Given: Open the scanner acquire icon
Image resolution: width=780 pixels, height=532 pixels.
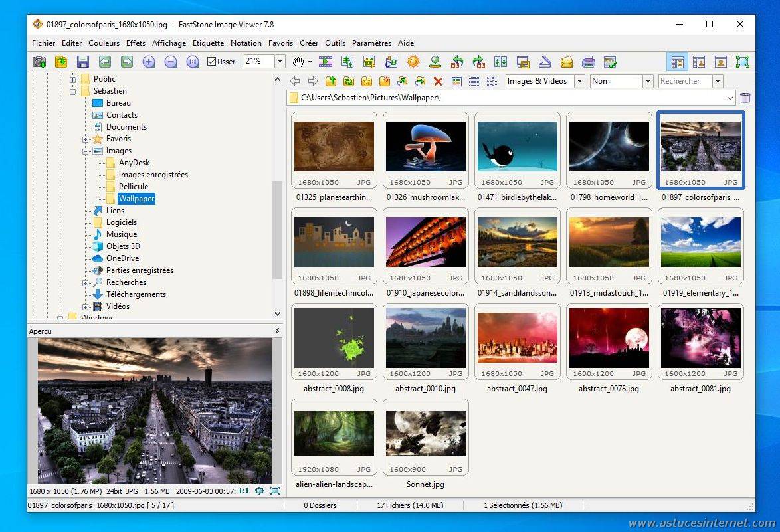Looking at the screenshot, I should coord(544,62).
